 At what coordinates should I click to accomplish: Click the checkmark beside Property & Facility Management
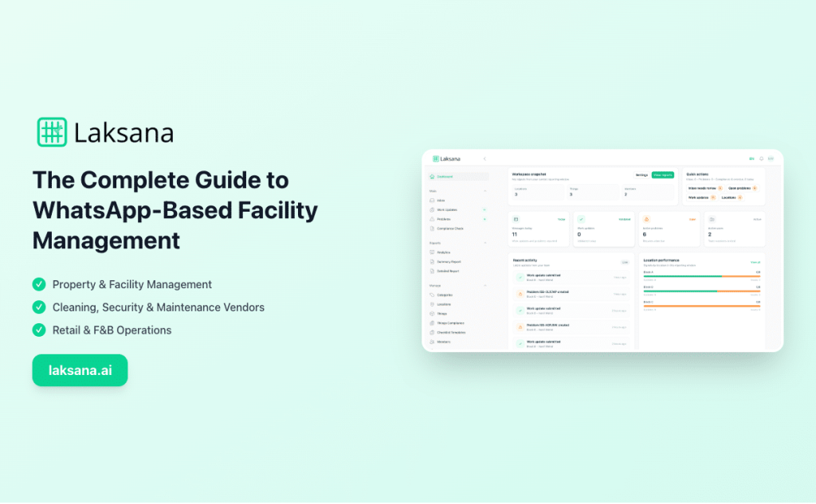(x=38, y=284)
